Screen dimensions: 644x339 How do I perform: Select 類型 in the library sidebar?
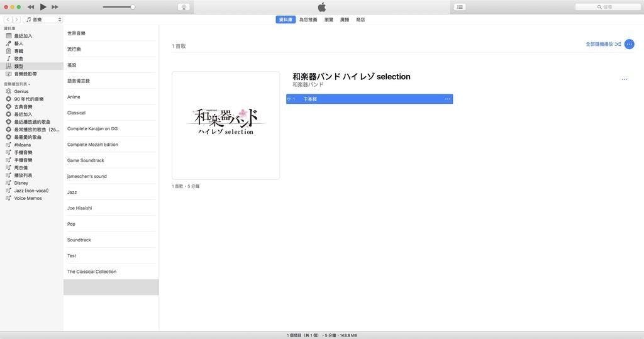coord(31,66)
